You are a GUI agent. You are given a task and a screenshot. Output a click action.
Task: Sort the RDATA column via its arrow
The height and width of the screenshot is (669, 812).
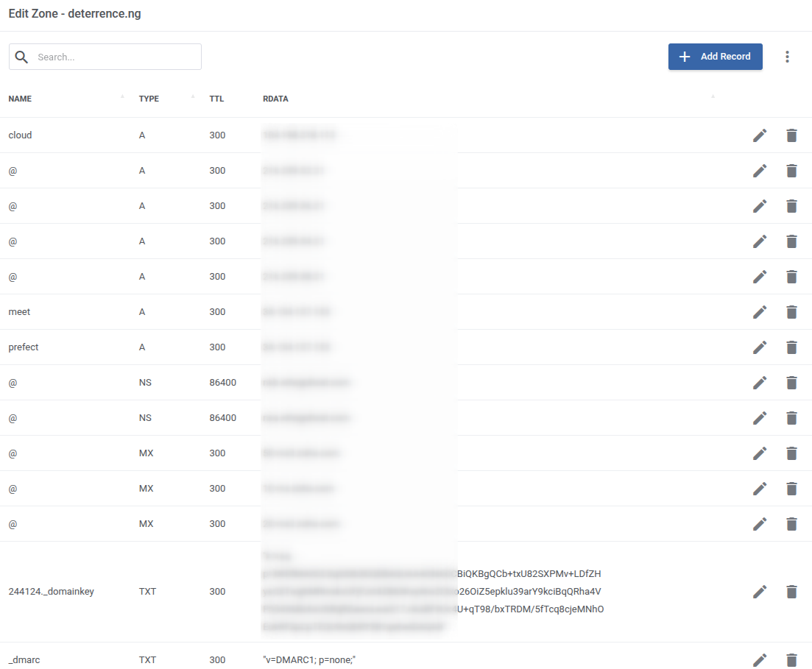tap(712, 95)
